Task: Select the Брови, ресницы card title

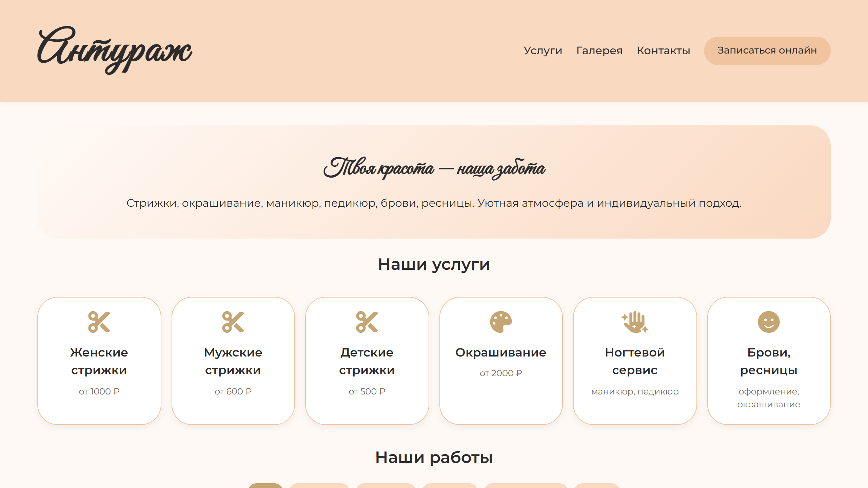Action: (769, 361)
